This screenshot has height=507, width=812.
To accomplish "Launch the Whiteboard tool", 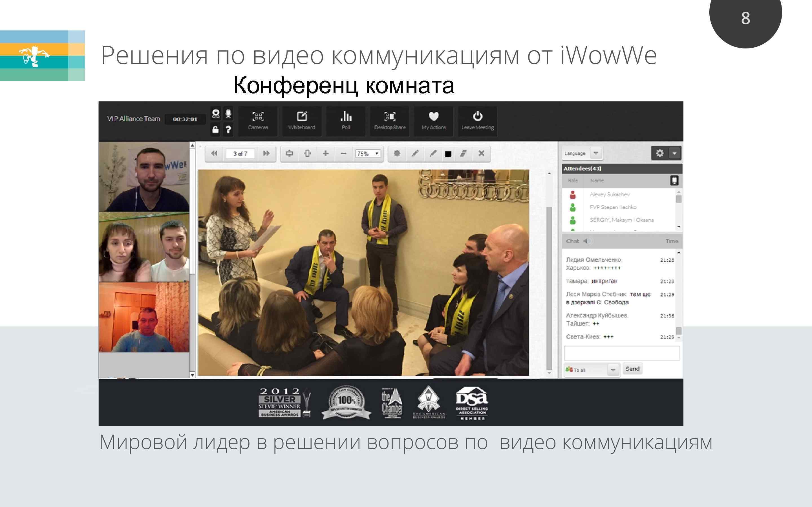I will tap(302, 121).
